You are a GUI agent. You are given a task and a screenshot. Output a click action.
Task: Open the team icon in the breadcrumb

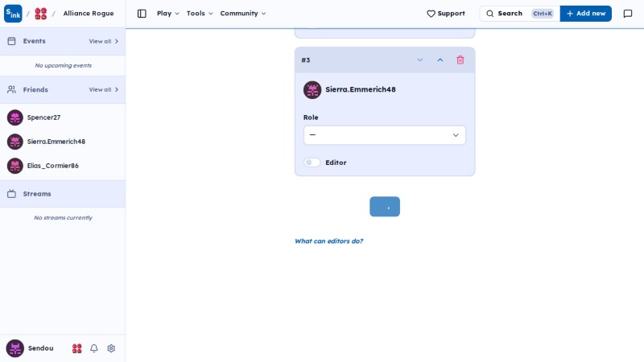point(41,14)
